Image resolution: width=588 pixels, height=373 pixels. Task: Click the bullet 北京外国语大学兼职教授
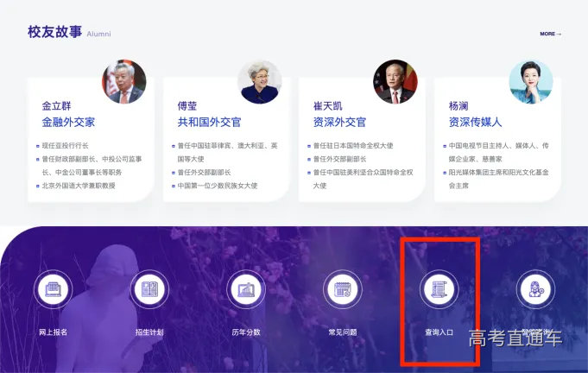79,186
